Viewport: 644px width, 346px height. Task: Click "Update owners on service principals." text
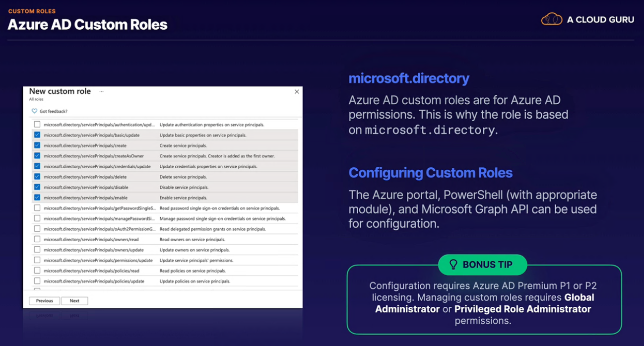194,250
